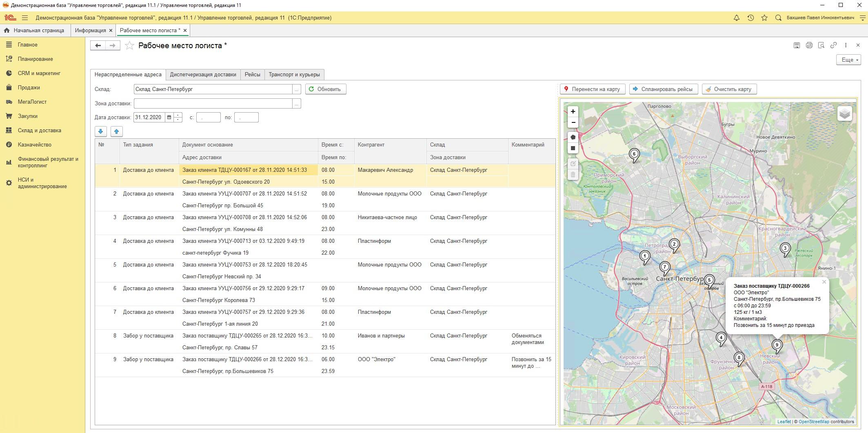Click the map edit layers icon
This screenshot has width=868, height=433.
pyautogui.click(x=573, y=164)
